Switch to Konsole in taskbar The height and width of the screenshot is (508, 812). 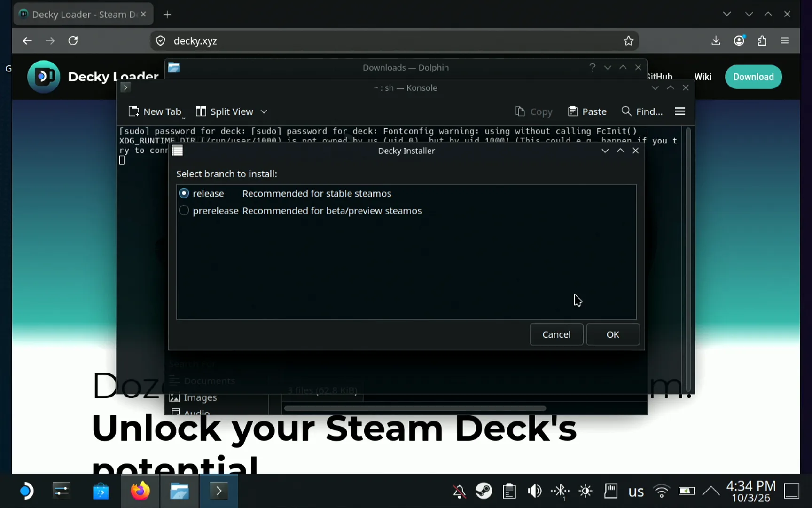219,491
